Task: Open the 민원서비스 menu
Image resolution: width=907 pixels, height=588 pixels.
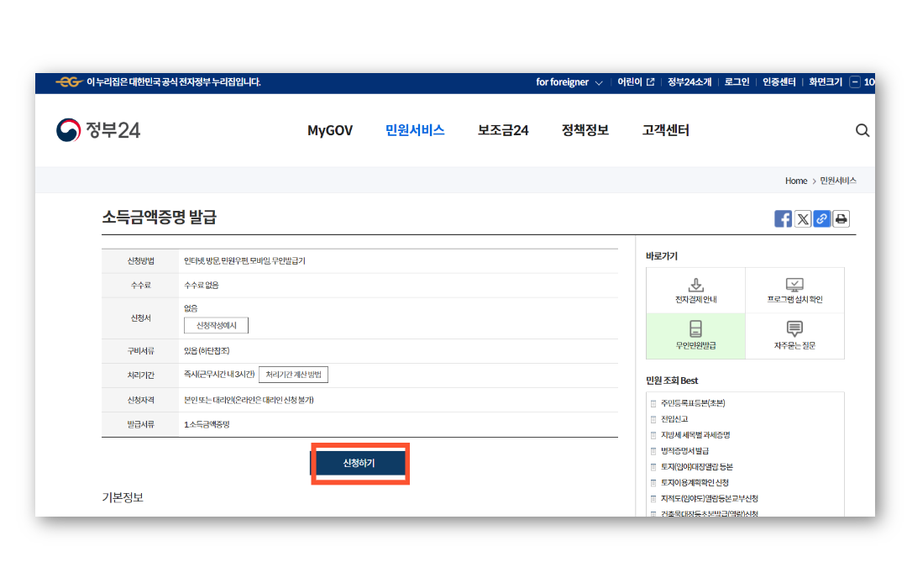Action: (415, 130)
